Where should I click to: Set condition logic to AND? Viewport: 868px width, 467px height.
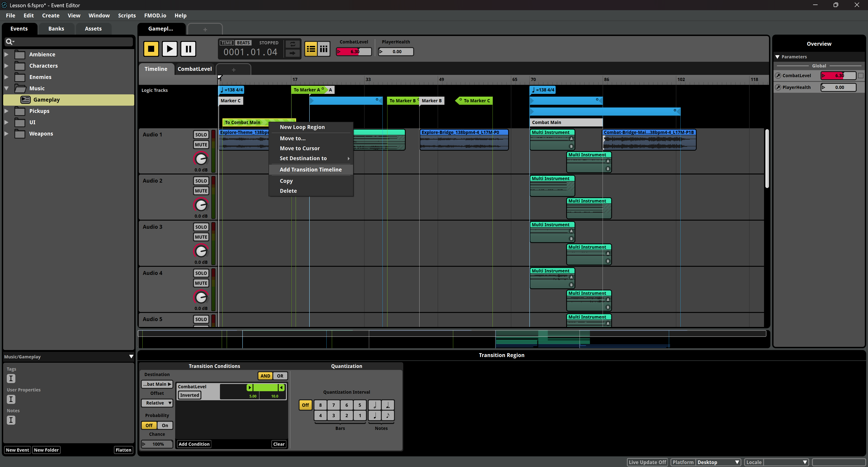point(265,376)
